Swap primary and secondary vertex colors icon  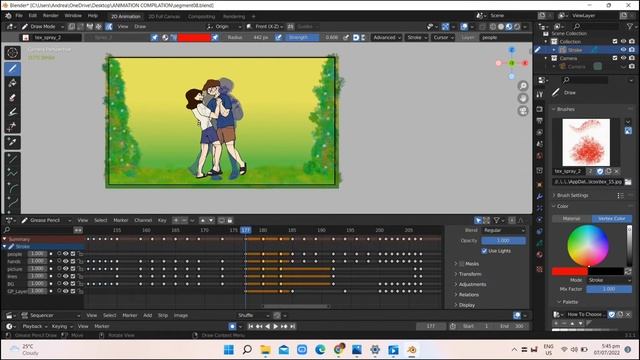628,271
